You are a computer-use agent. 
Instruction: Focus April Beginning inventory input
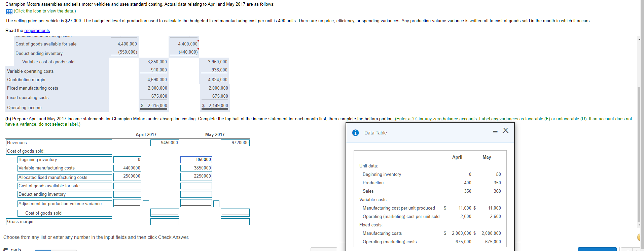point(127,160)
